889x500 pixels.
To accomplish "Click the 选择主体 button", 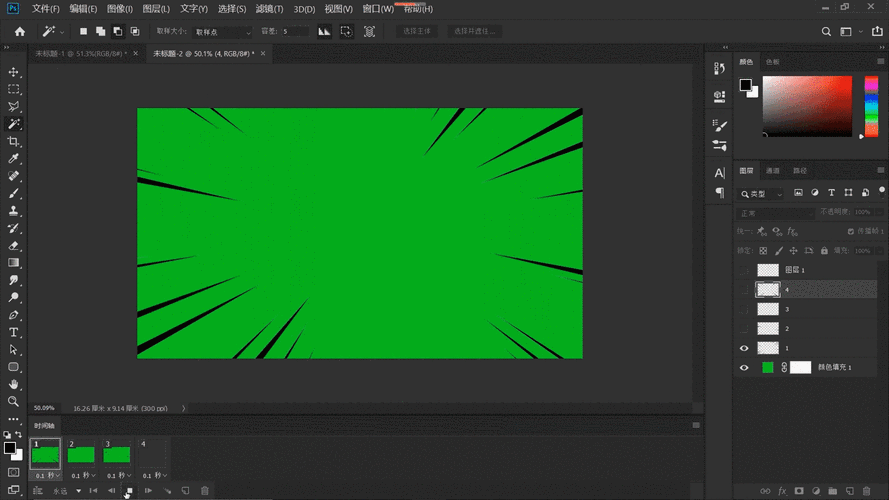I will 416,32.
